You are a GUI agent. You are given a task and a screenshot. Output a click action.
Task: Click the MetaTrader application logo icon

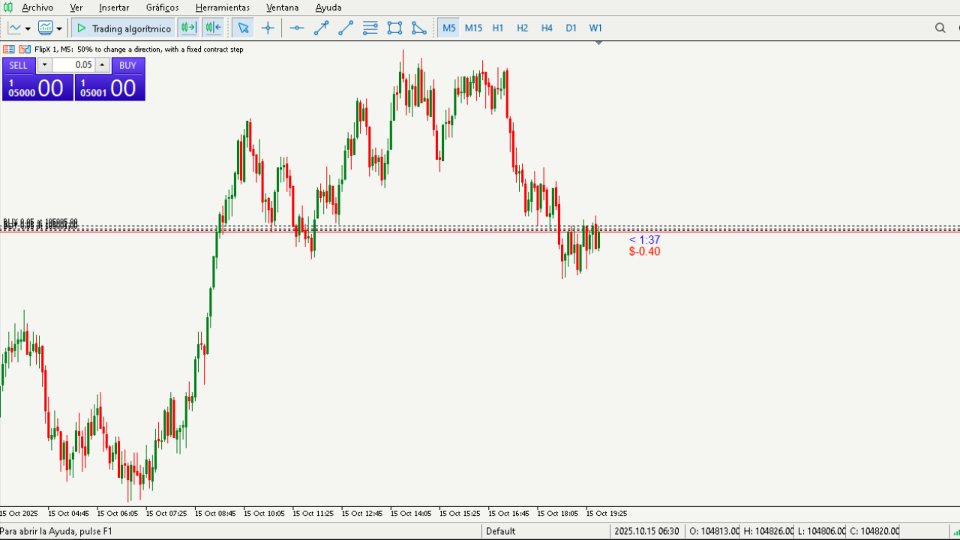click(8, 7)
